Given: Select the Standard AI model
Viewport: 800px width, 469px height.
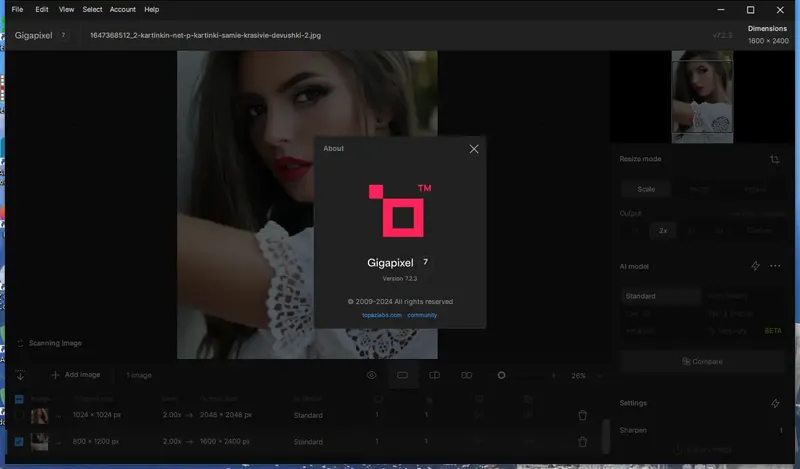Looking at the screenshot, I should pyautogui.click(x=661, y=296).
